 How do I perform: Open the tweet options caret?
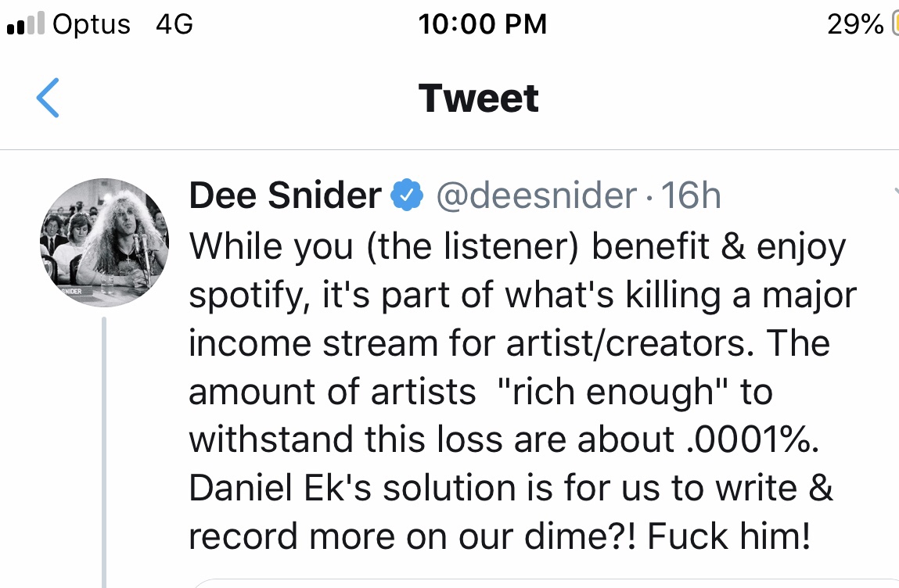(894, 192)
